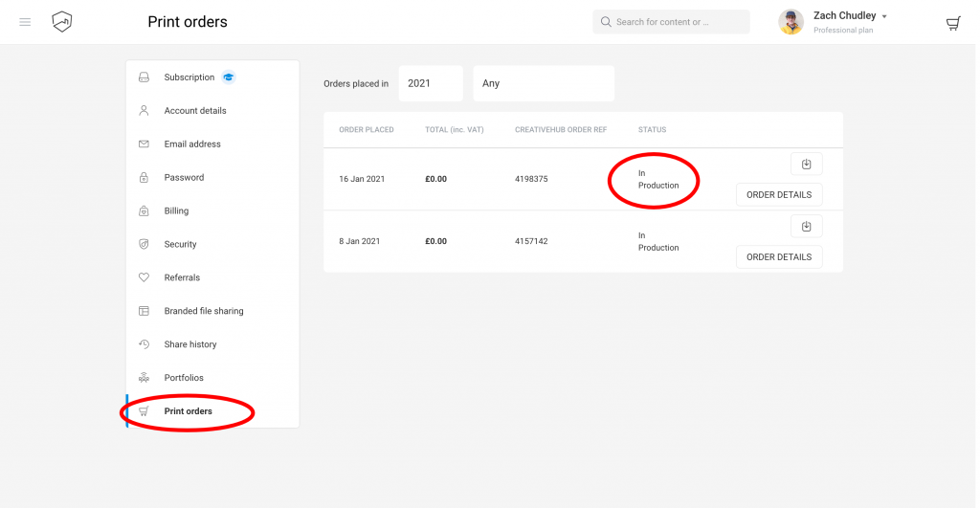Open ORDER DETAILS for order 4157142
Image resolution: width=980 pixels, height=508 pixels.
(779, 256)
